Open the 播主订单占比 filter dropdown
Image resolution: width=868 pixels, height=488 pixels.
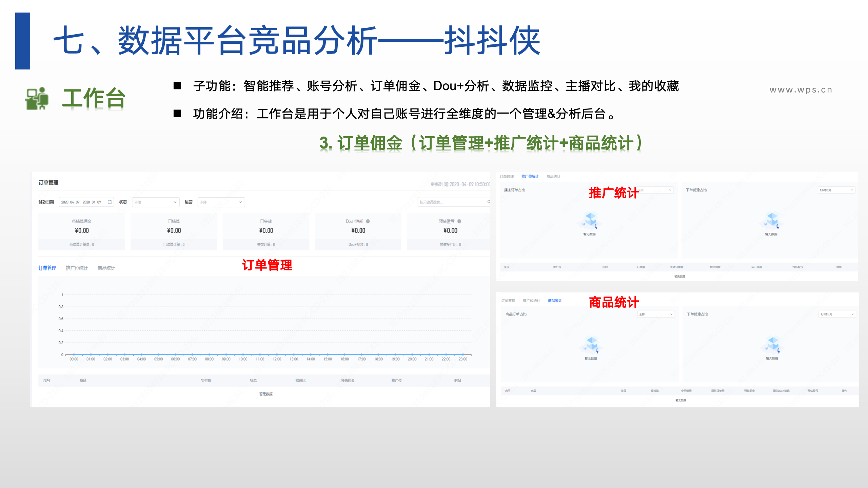point(655,190)
